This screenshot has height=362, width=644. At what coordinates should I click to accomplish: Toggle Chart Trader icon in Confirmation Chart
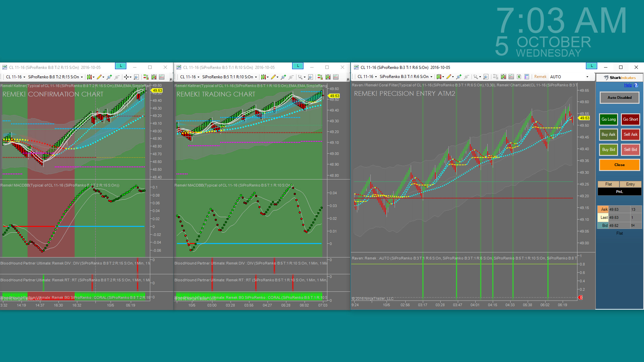(x=146, y=77)
